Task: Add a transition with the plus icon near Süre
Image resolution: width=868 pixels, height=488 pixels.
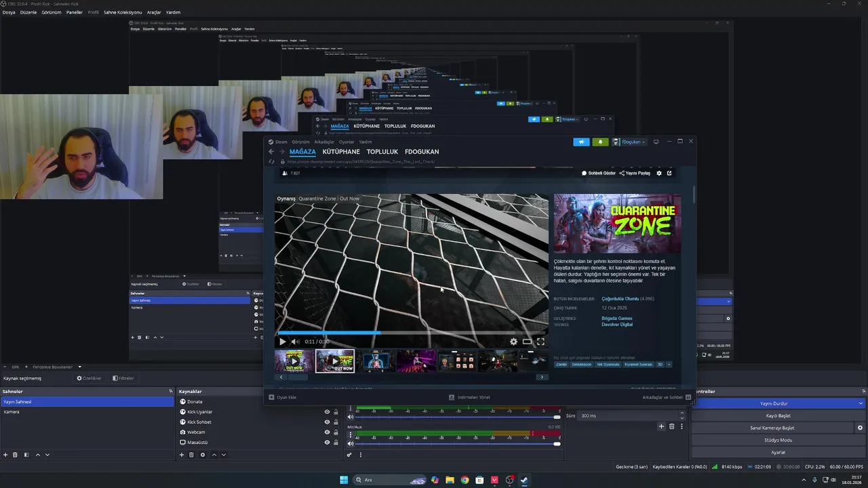Action: click(x=661, y=426)
